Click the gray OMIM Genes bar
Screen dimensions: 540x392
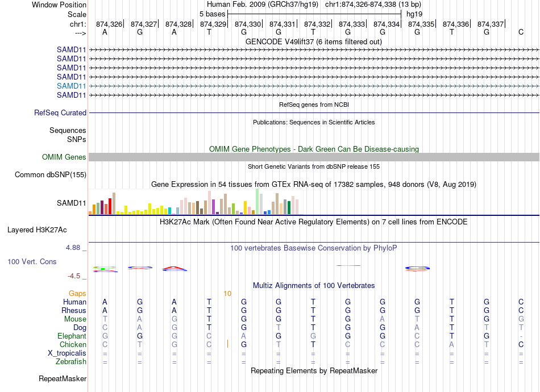(x=314, y=157)
